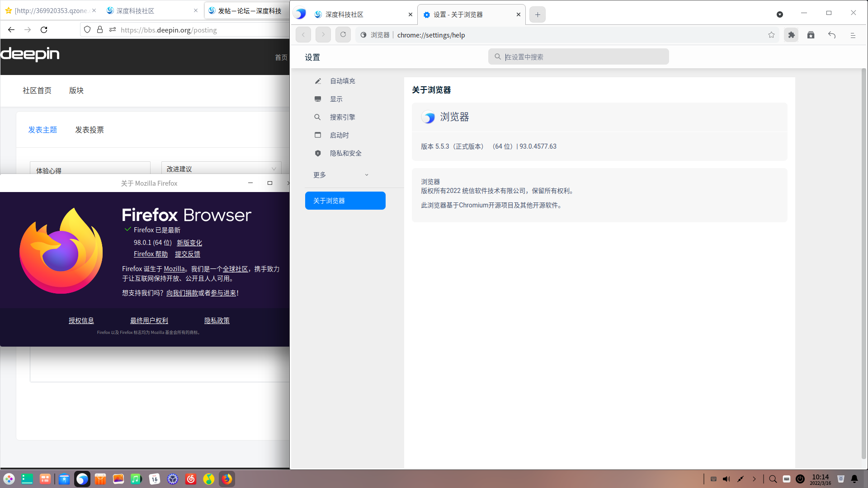Screen dimensions: 868x488
Task: Open the extensions puzzle icon in toolbar
Action: click(791, 35)
